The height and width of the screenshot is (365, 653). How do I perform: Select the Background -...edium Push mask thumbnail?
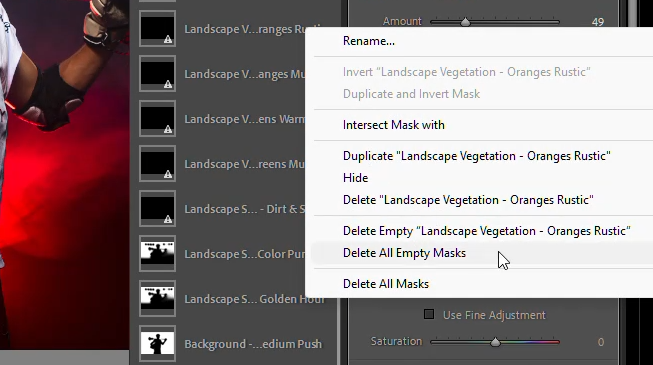coord(157,343)
